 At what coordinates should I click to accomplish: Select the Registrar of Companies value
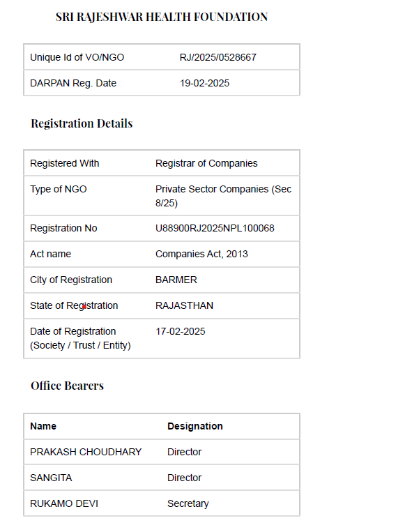pos(206,163)
